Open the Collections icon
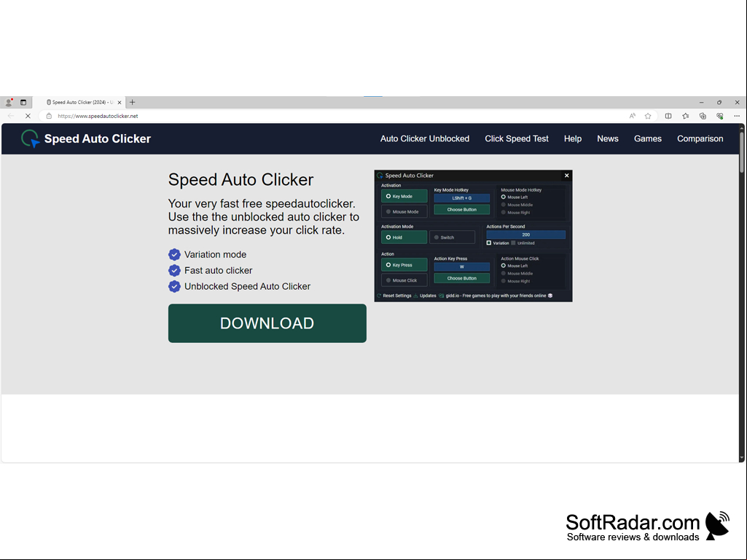747x560 pixels. [x=703, y=116]
